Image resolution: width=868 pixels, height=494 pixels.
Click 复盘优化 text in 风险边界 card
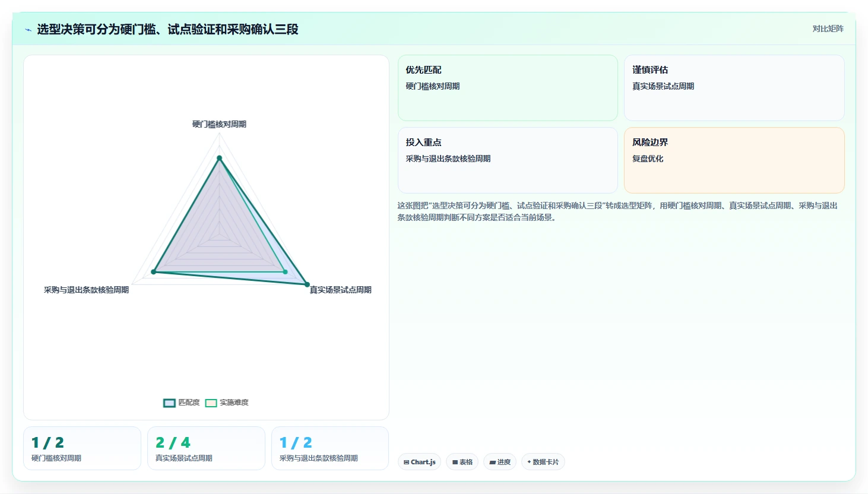point(648,159)
